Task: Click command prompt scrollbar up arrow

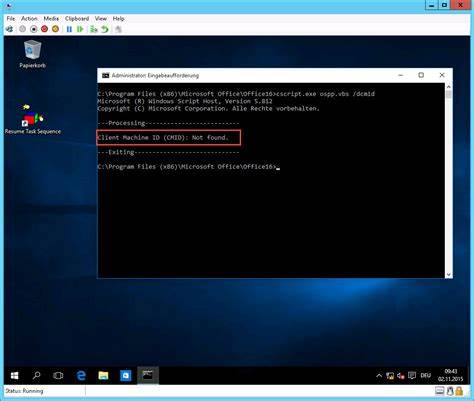Action: point(449,87)
